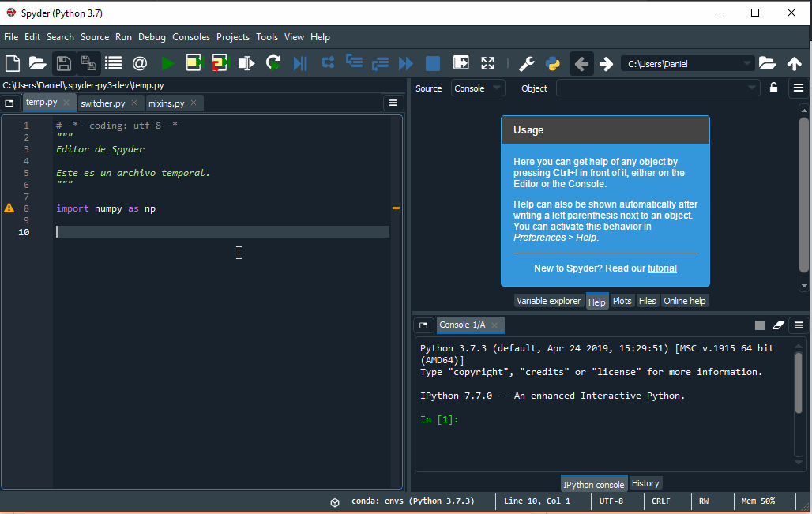Clear console with eraser icon
Image resolution: width=812 pixels, height=514 pixels.
pos(778,325)
